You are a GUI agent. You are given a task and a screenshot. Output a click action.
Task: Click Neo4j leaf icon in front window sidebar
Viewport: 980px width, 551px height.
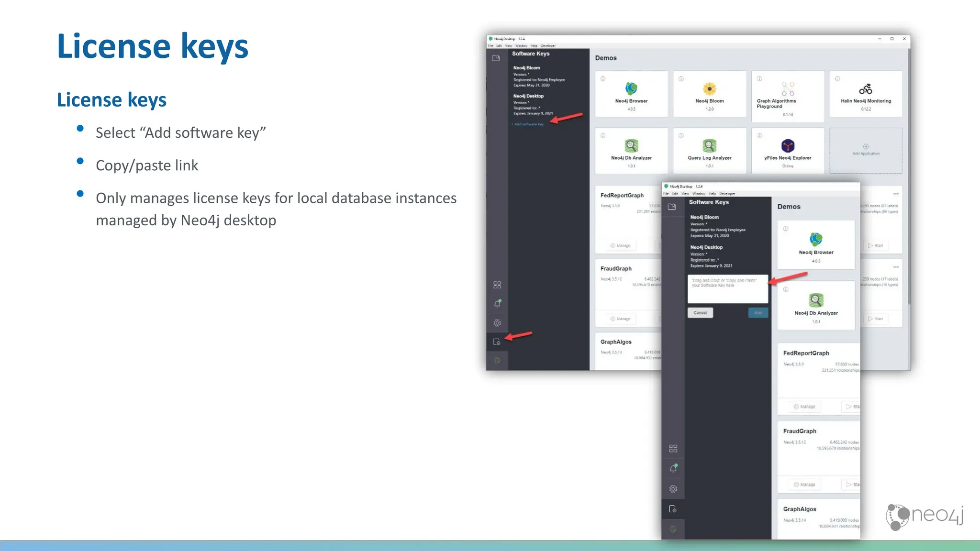point(673,529)
